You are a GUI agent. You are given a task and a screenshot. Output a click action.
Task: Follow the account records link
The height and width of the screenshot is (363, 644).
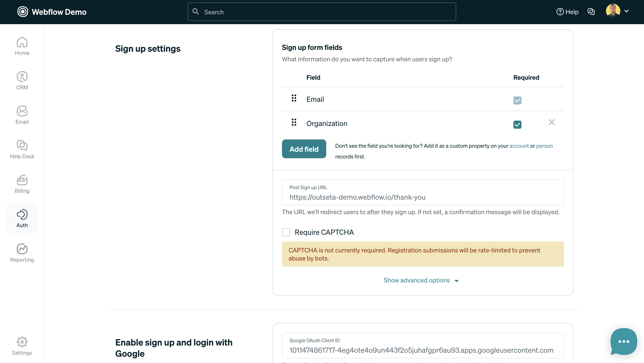[519, 146]
